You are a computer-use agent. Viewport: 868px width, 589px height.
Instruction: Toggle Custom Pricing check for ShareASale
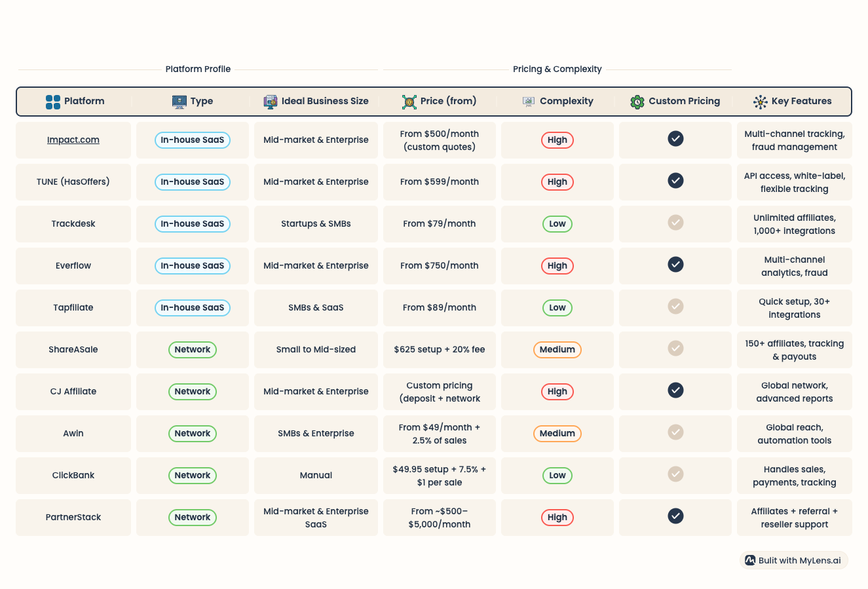click(x=675, y=349)
